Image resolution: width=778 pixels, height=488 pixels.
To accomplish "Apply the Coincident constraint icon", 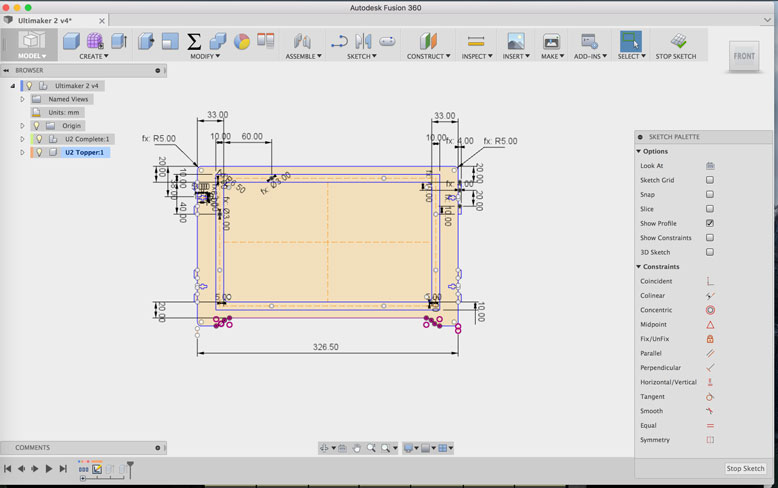I will click(710, 281).
